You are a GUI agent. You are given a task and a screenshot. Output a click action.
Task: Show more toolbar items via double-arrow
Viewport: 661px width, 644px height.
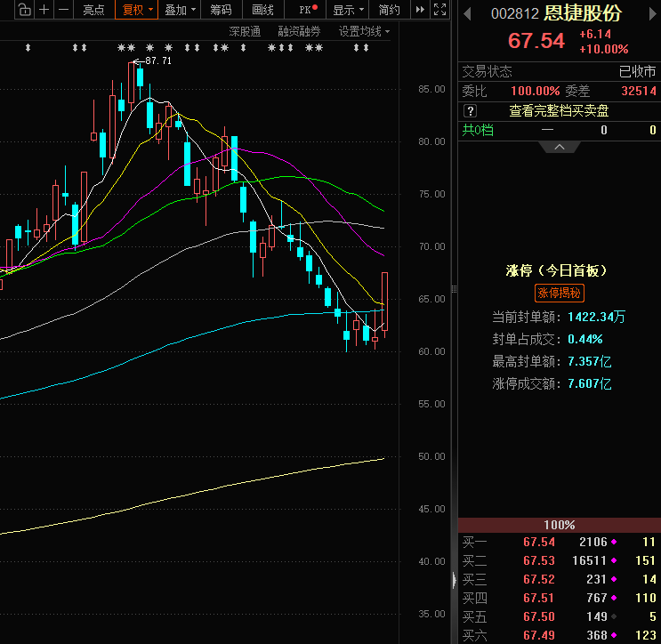pos(420,10)
